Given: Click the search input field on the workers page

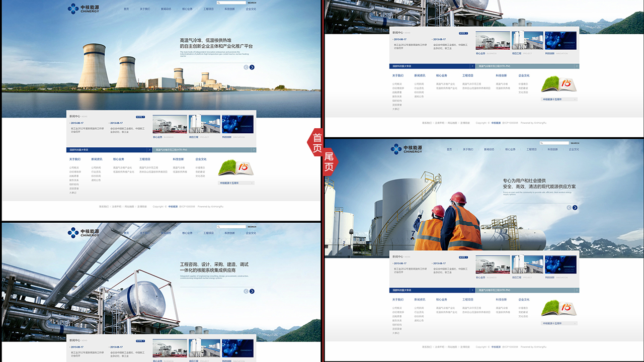Looking at the screenshot, I should tap(555, 143).
